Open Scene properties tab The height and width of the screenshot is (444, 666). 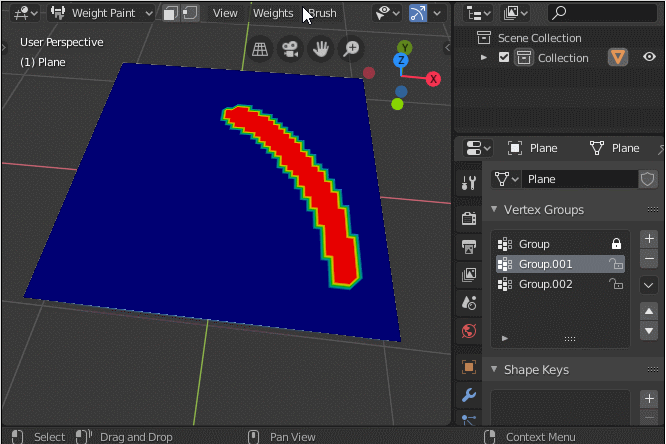[468, 303]
